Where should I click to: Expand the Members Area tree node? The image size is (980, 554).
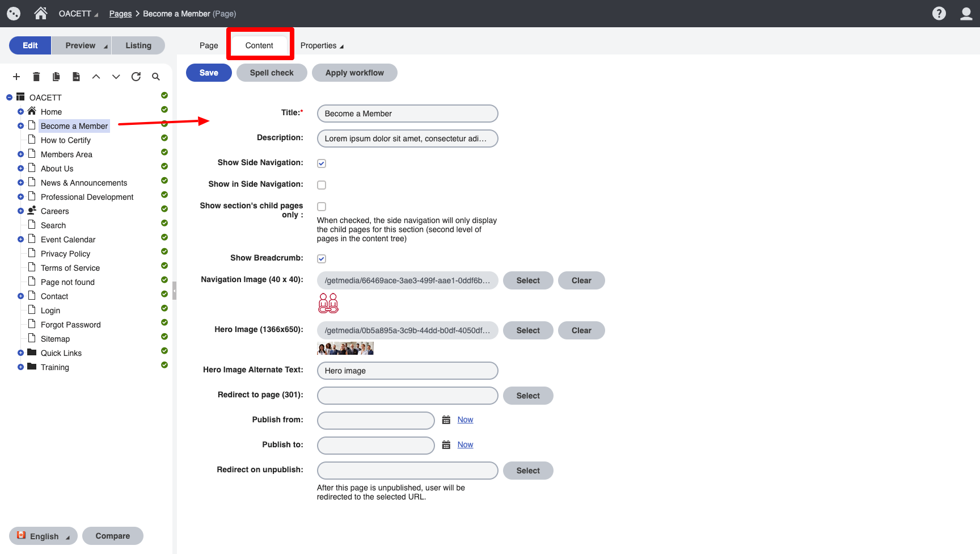point(20,154)
